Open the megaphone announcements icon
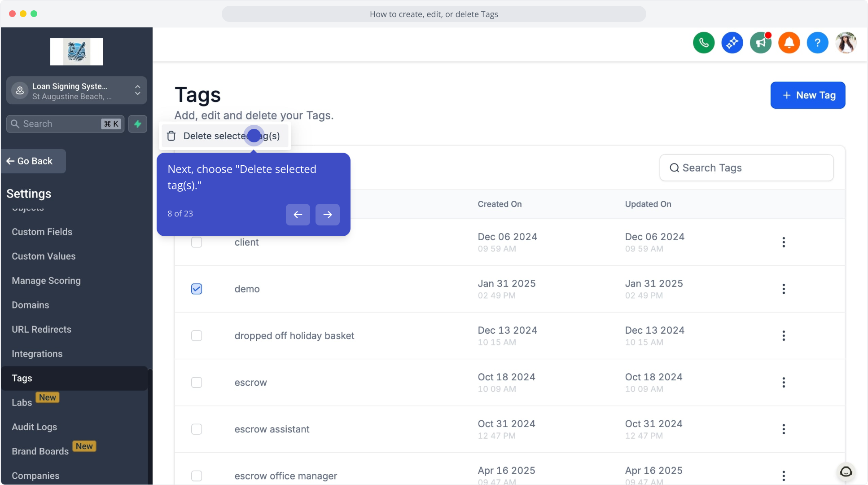This screenshot has width=868, height=485. (x=761, y=43)
